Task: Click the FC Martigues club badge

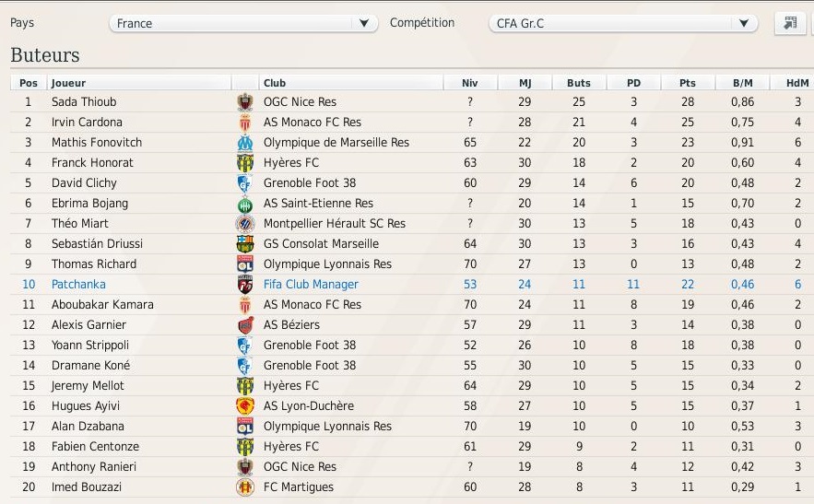Action: [x=245, y=486]
